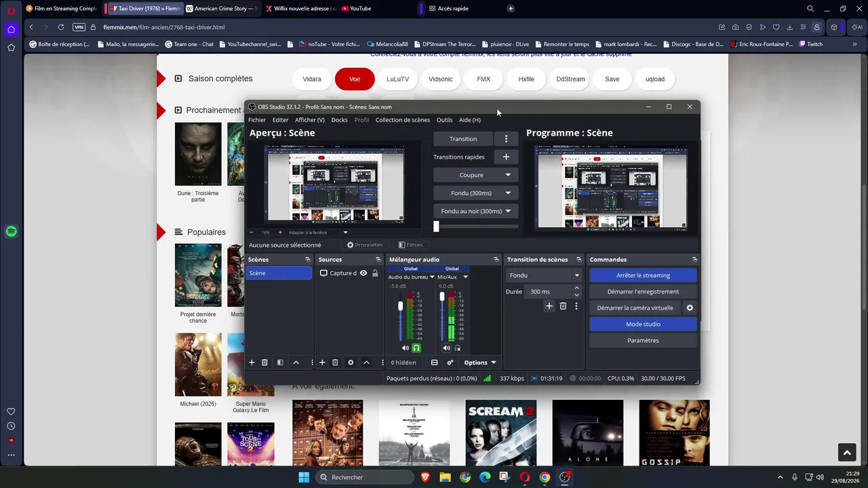Open the audio mixer layout icon beside '0 hidden'

pyautogui.click(x=435, y=363)
